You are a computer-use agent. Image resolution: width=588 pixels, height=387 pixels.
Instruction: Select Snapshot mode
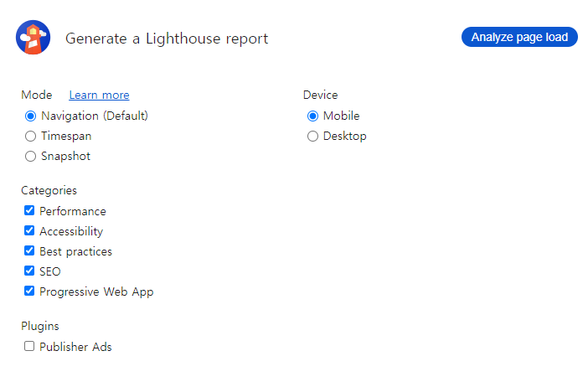coord(30,157)
